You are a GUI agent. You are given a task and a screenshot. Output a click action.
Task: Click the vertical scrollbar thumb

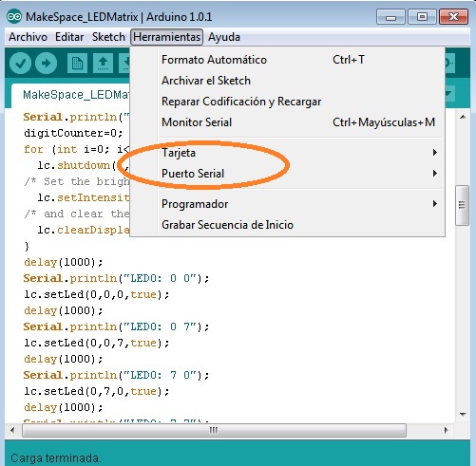[462, 205]
